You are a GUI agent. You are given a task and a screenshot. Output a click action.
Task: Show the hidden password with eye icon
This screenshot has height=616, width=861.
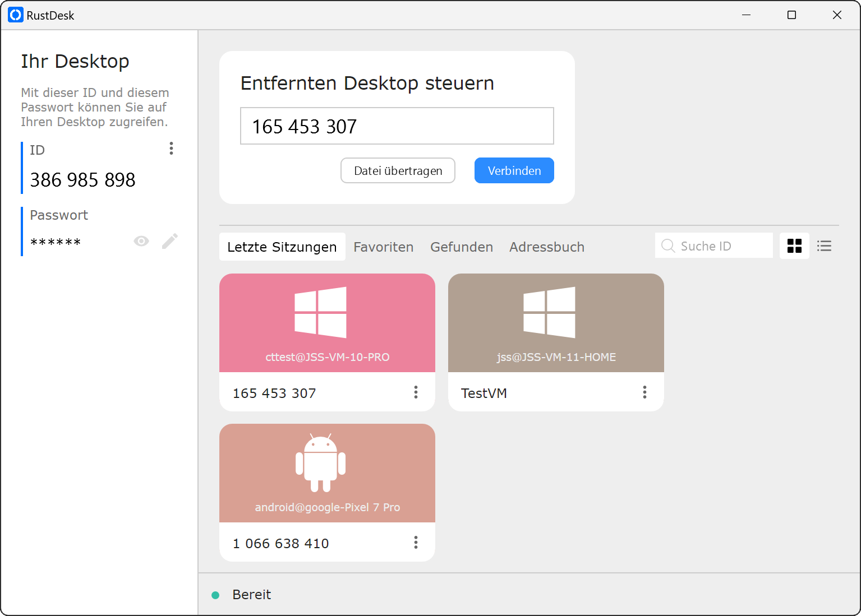pos(141,241)
